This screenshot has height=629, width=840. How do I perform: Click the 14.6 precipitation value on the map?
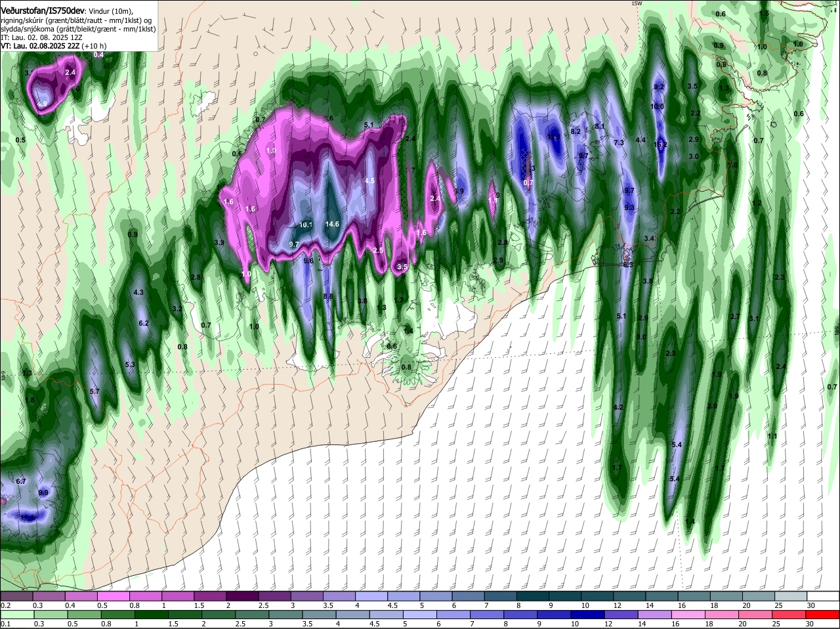tap(332, 225)
